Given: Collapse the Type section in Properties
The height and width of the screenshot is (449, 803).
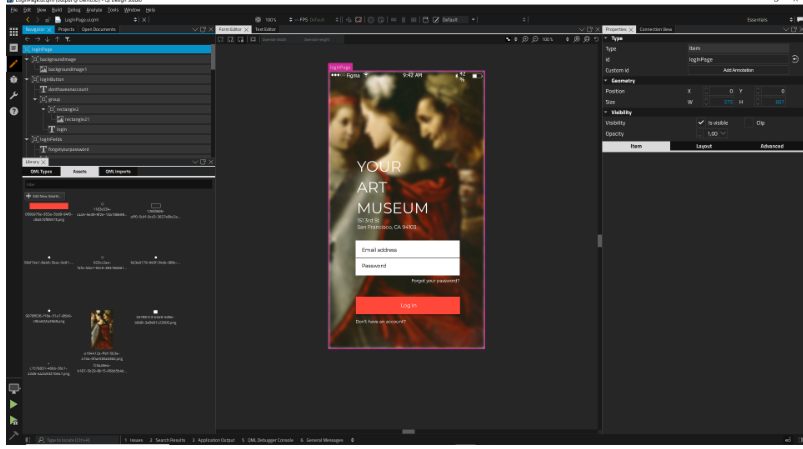Looking at the screenshot, I should click(606, 38).
